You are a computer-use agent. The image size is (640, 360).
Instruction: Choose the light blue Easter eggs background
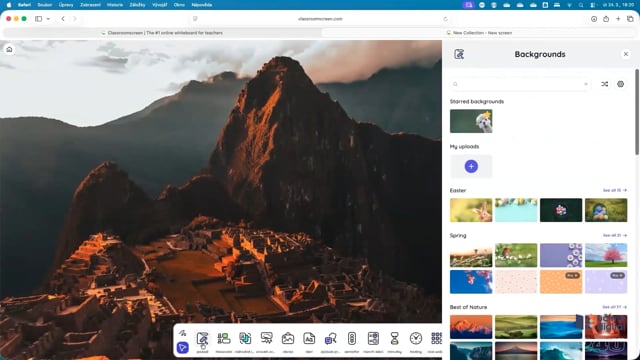[x=516, y=210]
